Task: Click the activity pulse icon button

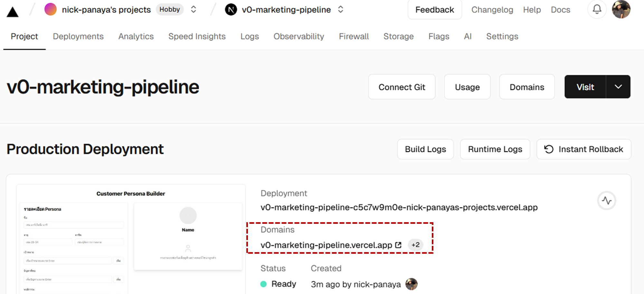Action: pyautogui.click(x=607, y=201)
